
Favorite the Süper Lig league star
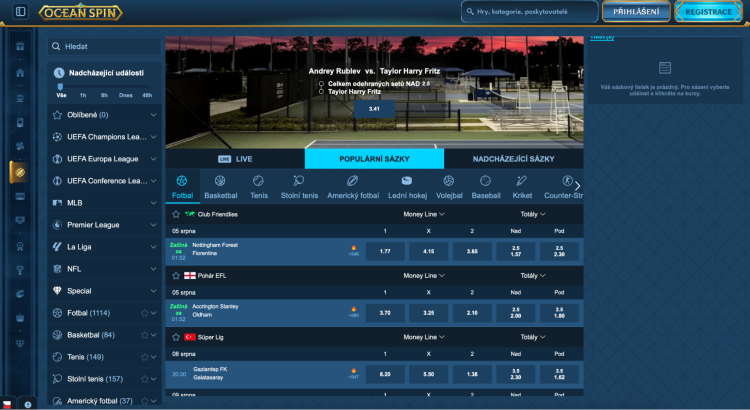click(x=176, y=337)
